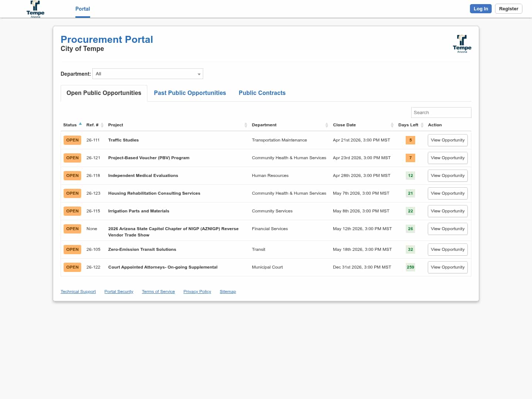Click the Tempe logo in top navigation

coord(35,9)
